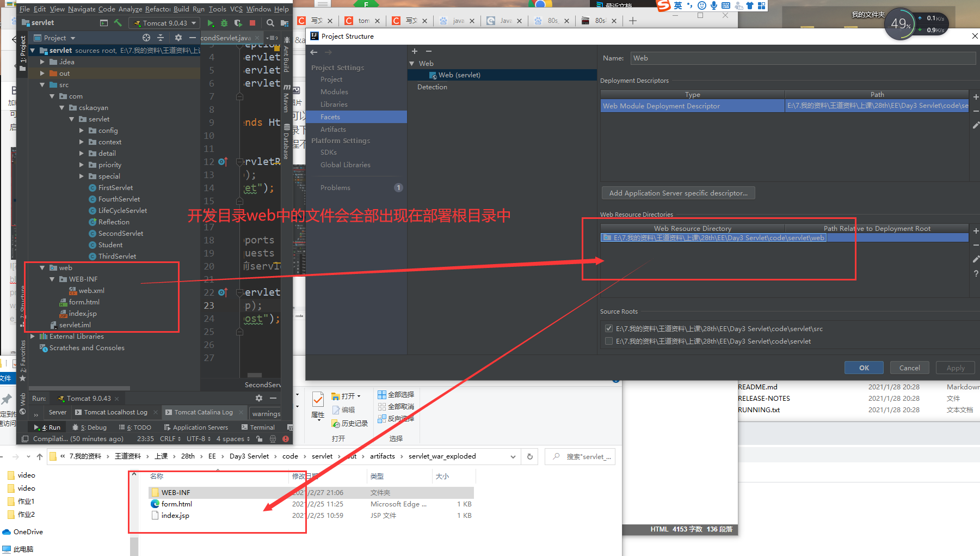Viewport: 980px width, 556px height.
Task: Open Run panel gear settings
Action: pyautogui.click(x=259, y=398)
